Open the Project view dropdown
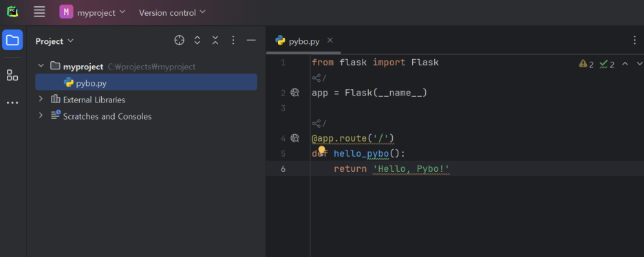 [x=54, y=41]
